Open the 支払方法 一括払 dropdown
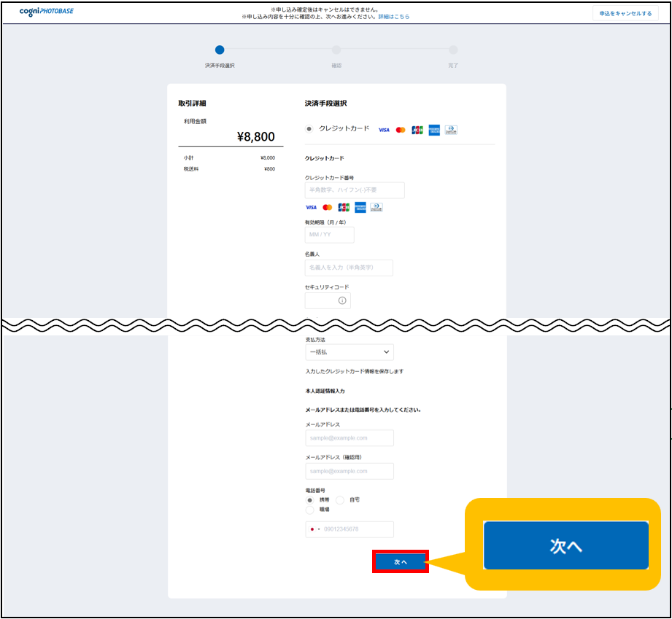 349,352
